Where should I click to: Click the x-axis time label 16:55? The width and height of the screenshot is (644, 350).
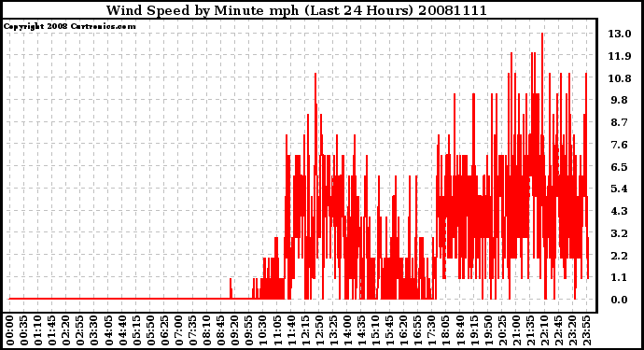click(417, 330)
